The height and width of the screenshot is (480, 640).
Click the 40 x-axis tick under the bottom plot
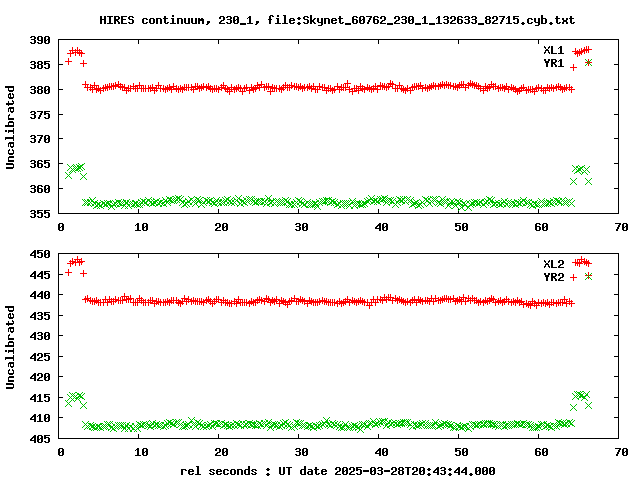[x=381, y=452]
